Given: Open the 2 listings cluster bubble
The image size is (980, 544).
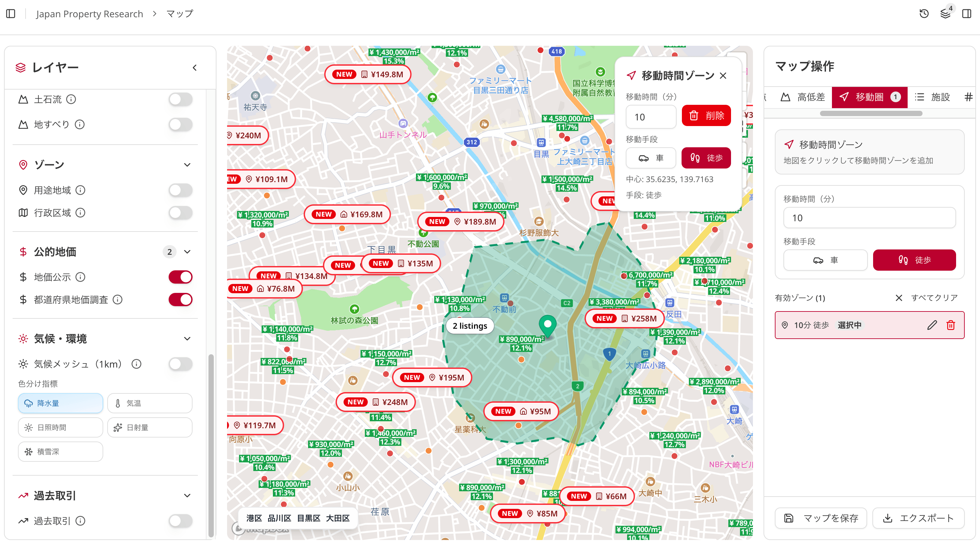Looking at the screenshot, I should [470, 326].
